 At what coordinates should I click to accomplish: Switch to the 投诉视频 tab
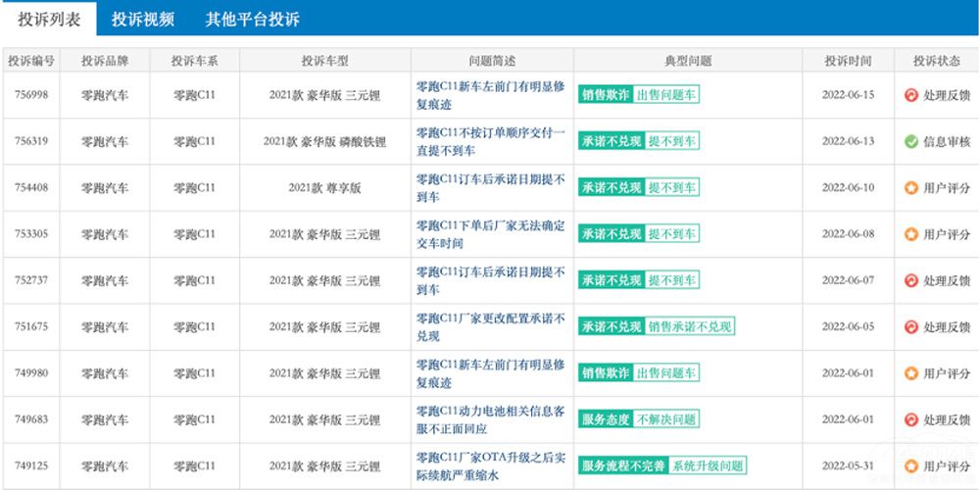point(143,19)
